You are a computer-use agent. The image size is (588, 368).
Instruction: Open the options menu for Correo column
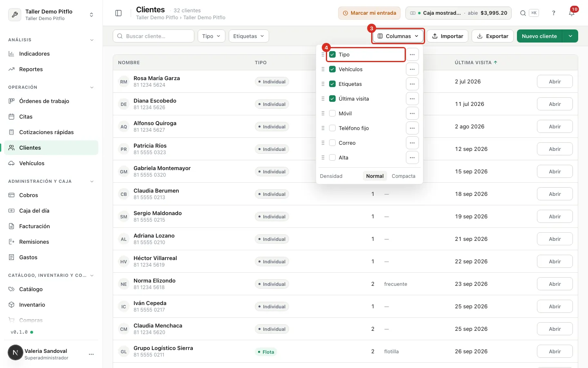pyautogui.click(x=412, y=143)
